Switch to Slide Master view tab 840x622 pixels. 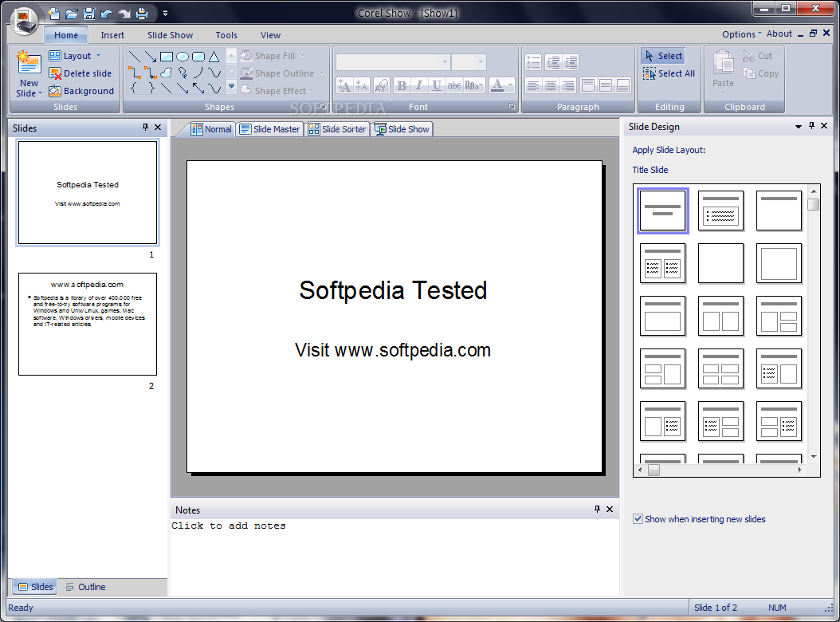pyautogui.click(x=269, y=129)
